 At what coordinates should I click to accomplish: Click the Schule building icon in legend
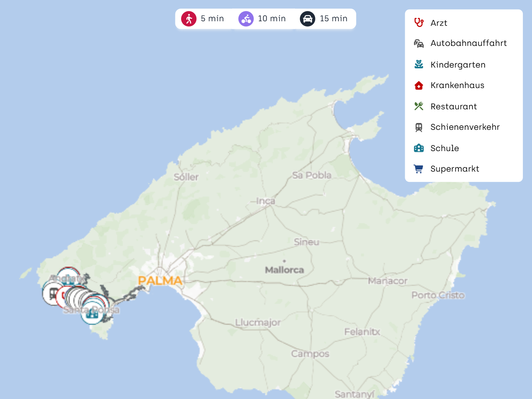418,148
